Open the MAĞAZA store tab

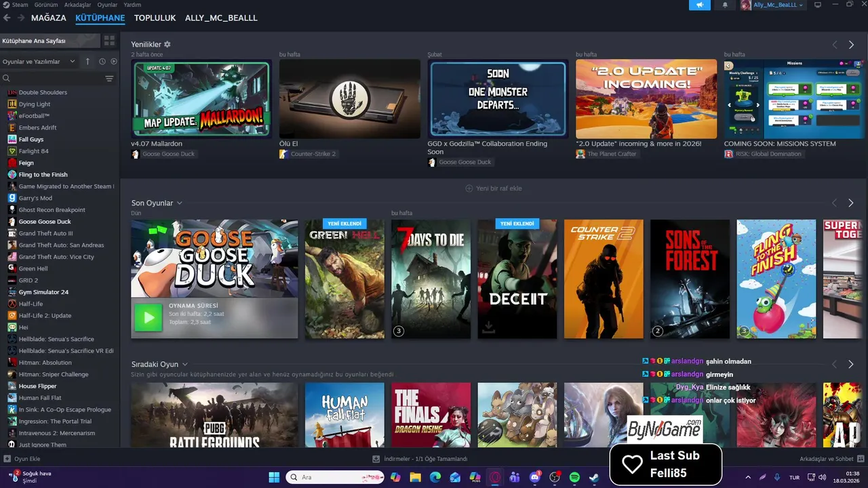49,18
